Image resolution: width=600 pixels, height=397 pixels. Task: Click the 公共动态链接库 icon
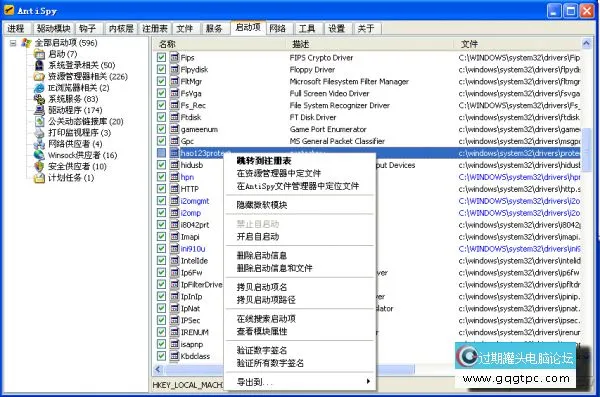pos(39,121)
